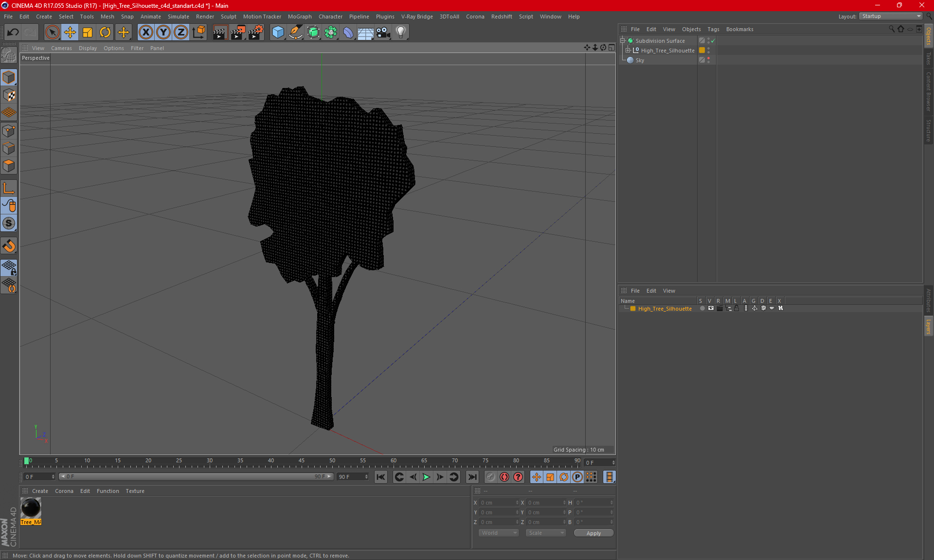Open the Layout Startup dropdown
Viewport: 934px width, 560px height.
click(x=891, y=16)
